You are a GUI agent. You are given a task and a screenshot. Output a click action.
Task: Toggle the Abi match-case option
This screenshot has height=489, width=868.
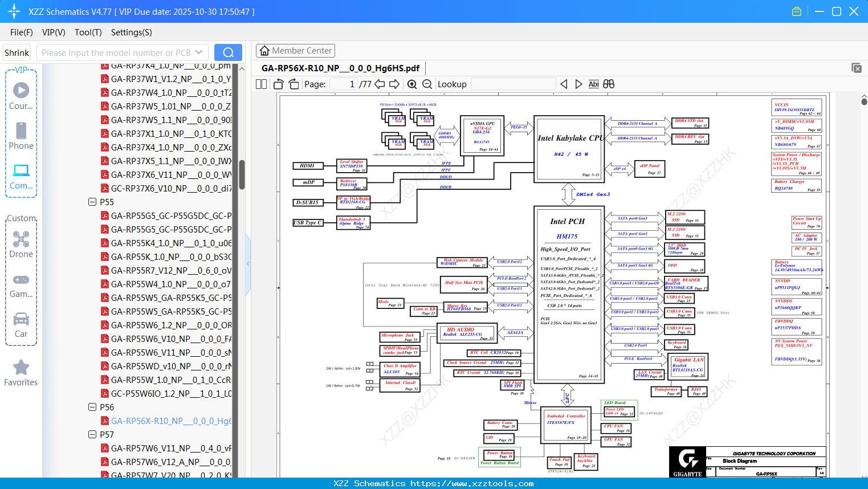tap(593, 84)
